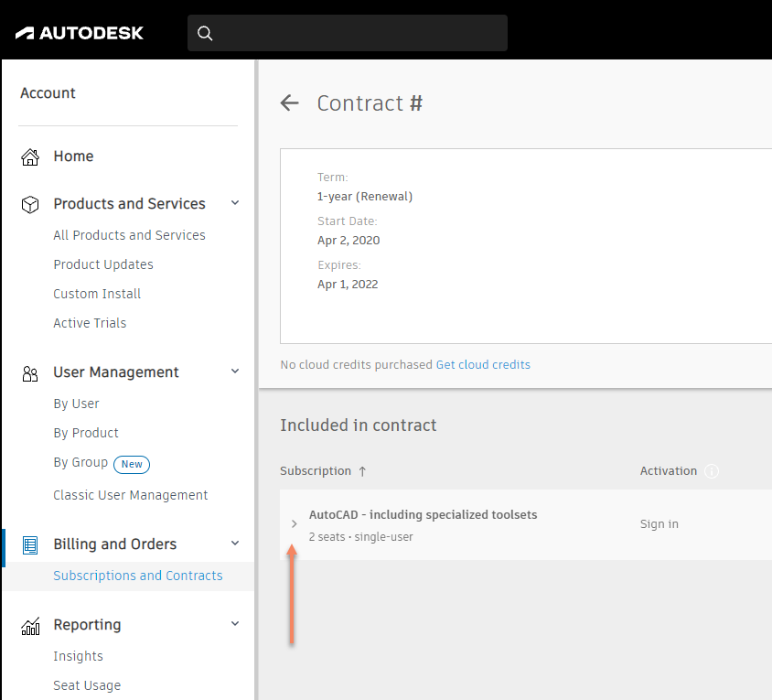The image size is (772, 700).
Task: Sort by the Subscription column header
Action: pos(316,471)
